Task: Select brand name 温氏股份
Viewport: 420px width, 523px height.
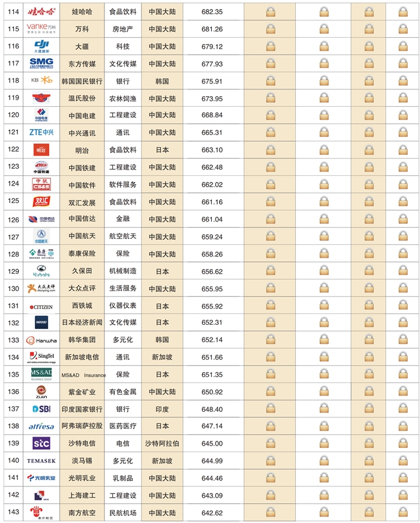Action: (x=82, y=98)
